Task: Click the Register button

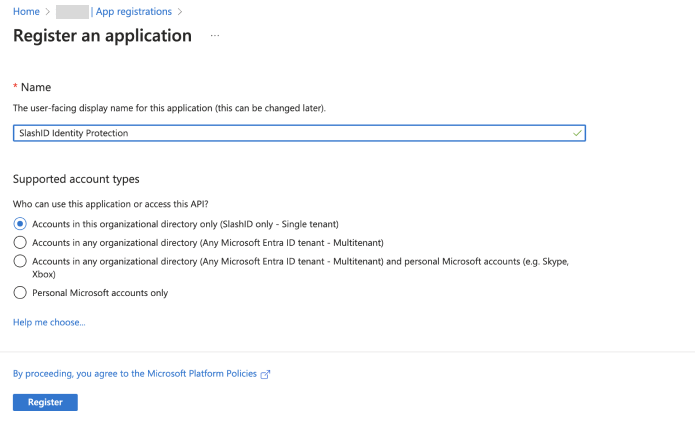Action: [45, 402]
